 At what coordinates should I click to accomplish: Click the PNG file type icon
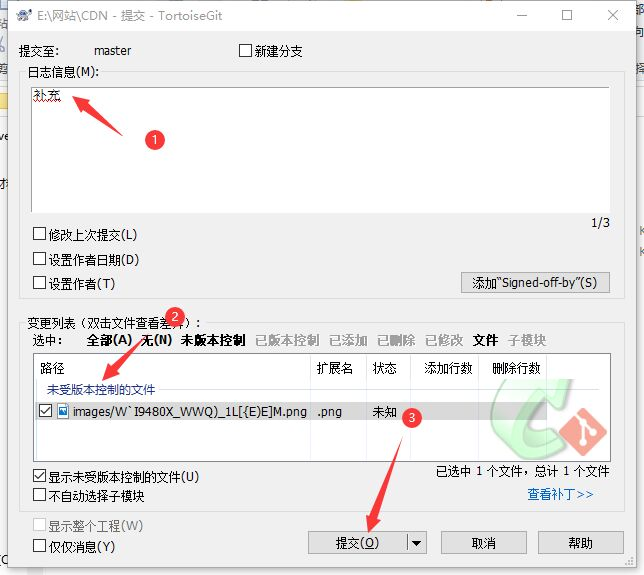point(63,411)
